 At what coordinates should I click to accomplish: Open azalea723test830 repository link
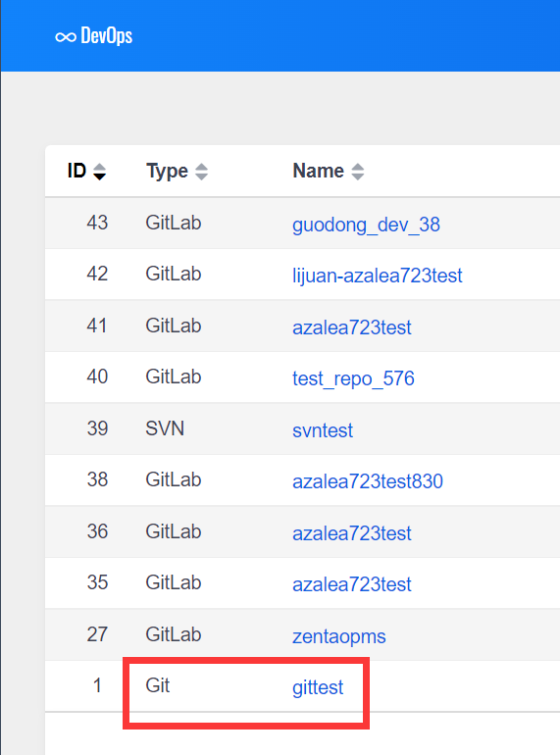pyautogui.click(x=368, y=481)
